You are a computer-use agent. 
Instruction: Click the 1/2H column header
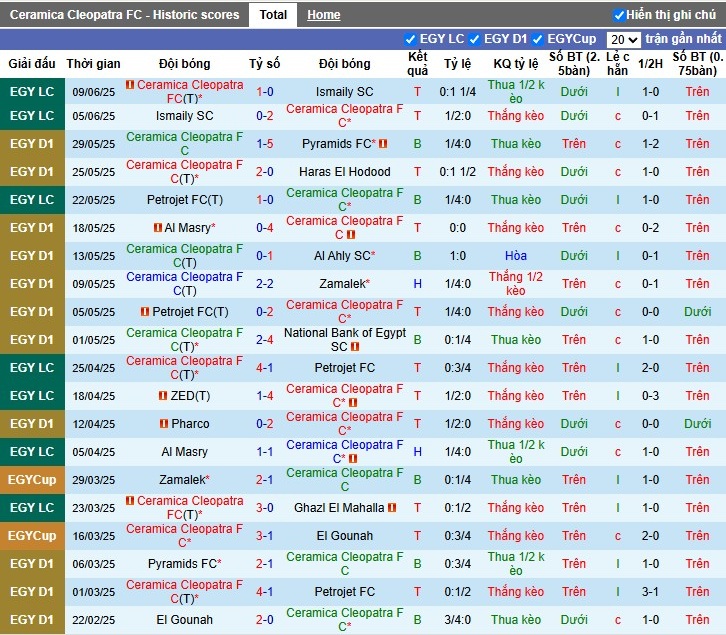point(651,63)
